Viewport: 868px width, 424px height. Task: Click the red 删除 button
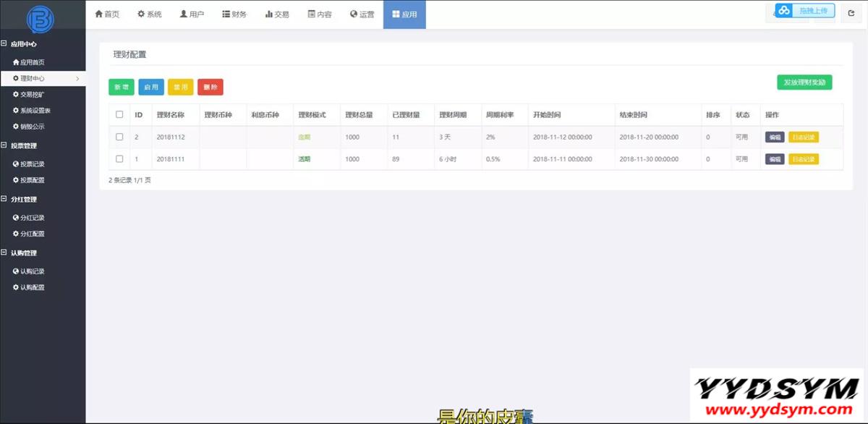210,87
